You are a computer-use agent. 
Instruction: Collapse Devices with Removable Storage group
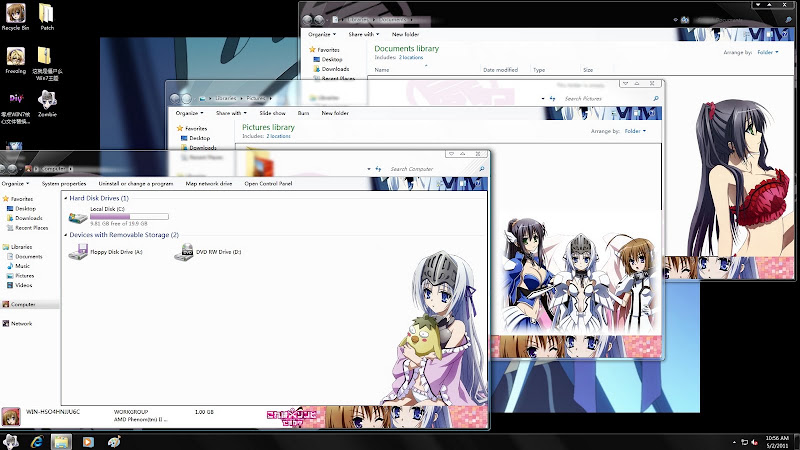(x=66, y=235)
